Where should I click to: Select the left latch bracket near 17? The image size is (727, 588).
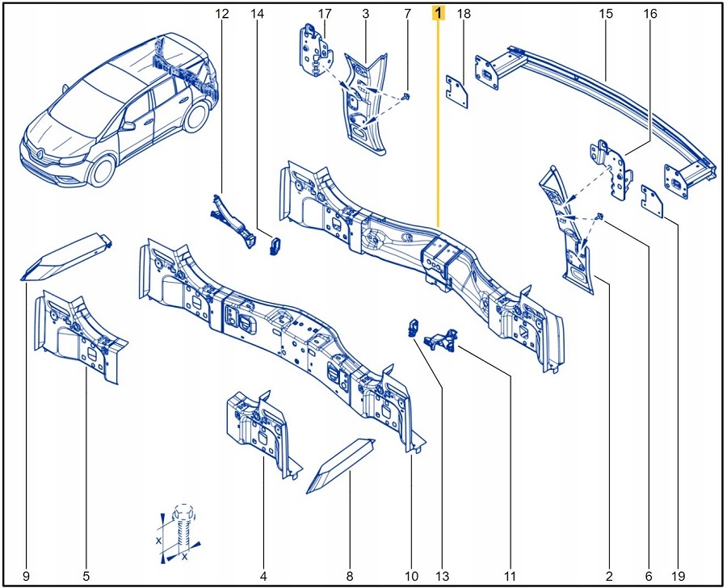coord(317,48)
